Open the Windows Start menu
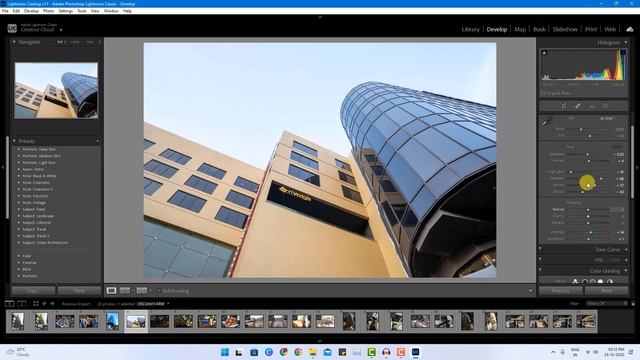Viewport: 640px width, 360px height. click(224, 352)
